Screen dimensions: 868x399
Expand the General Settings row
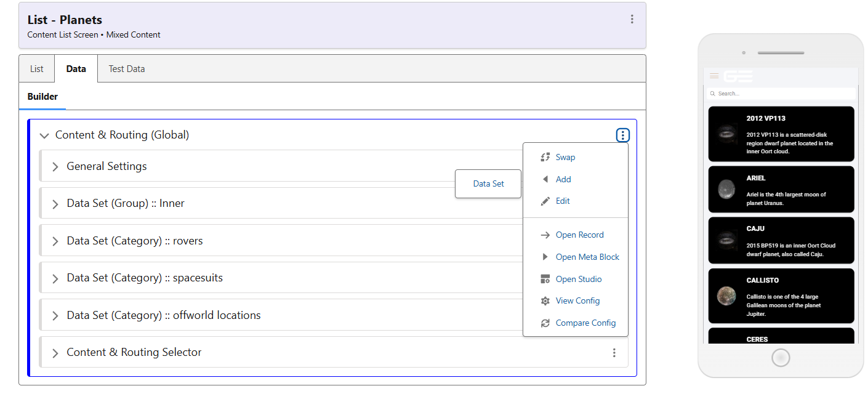pos(55,167)
